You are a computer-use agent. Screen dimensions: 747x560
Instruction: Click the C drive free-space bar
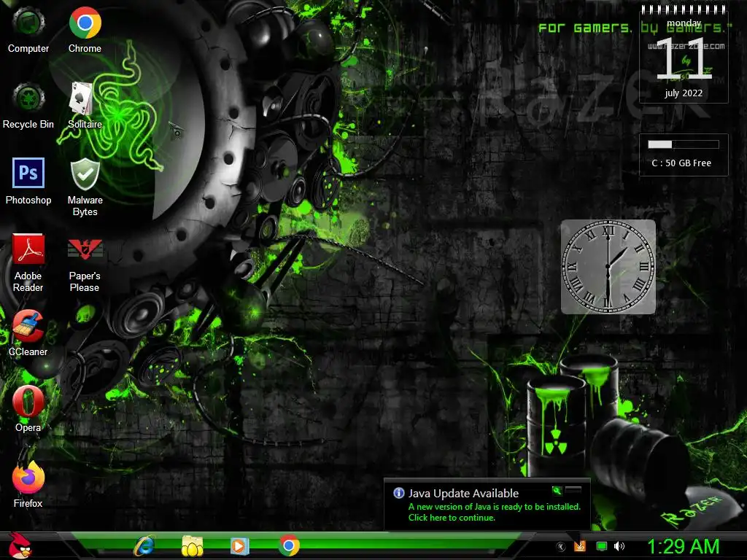683,144
